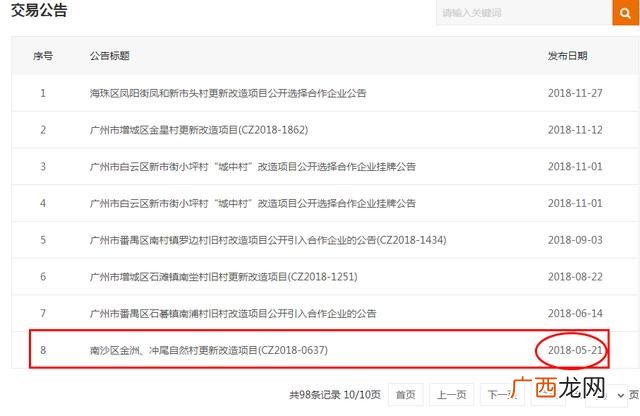
Task: Select the date 2018-08-22
Action: tap(575, 277)
